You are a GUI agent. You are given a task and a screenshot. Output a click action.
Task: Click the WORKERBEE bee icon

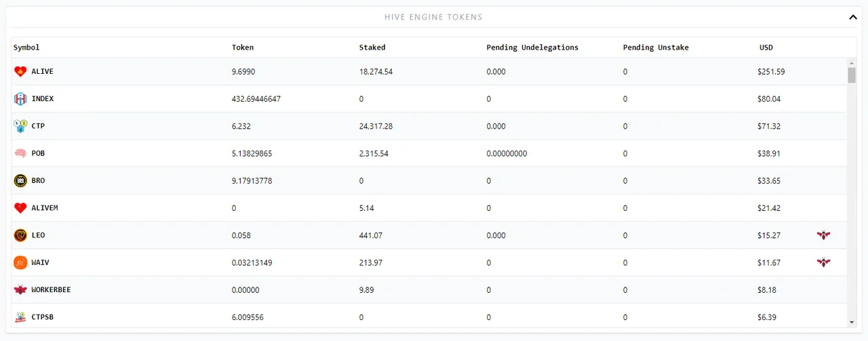point(20,289)
